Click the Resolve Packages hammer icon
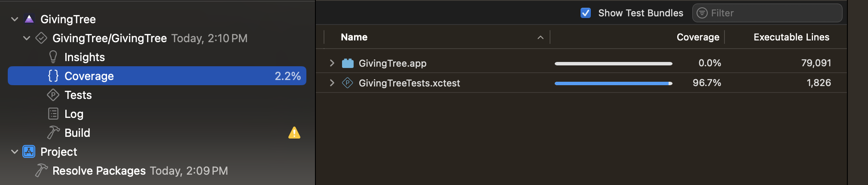Image resolution: width=868 pixels, height=185 pixels. pyautogui.click(x=41, y=171)
